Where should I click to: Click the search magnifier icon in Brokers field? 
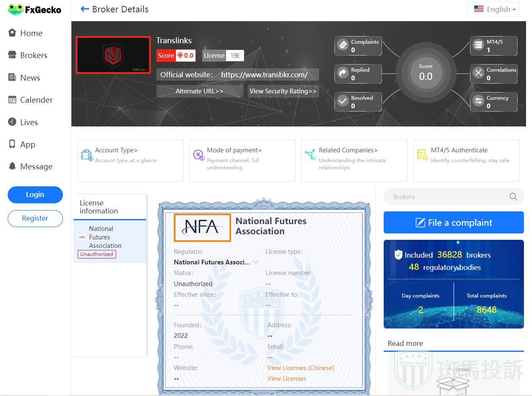pos(513,197)
